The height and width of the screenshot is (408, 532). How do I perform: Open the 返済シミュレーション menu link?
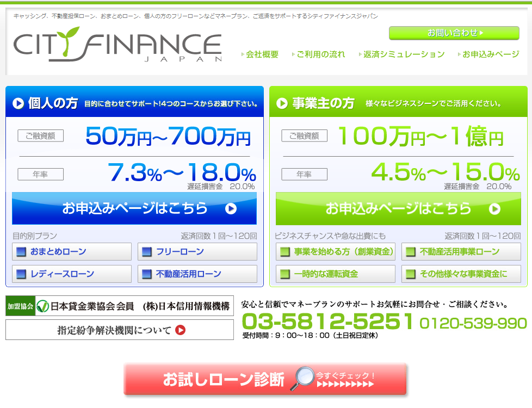tap(401, 54)
